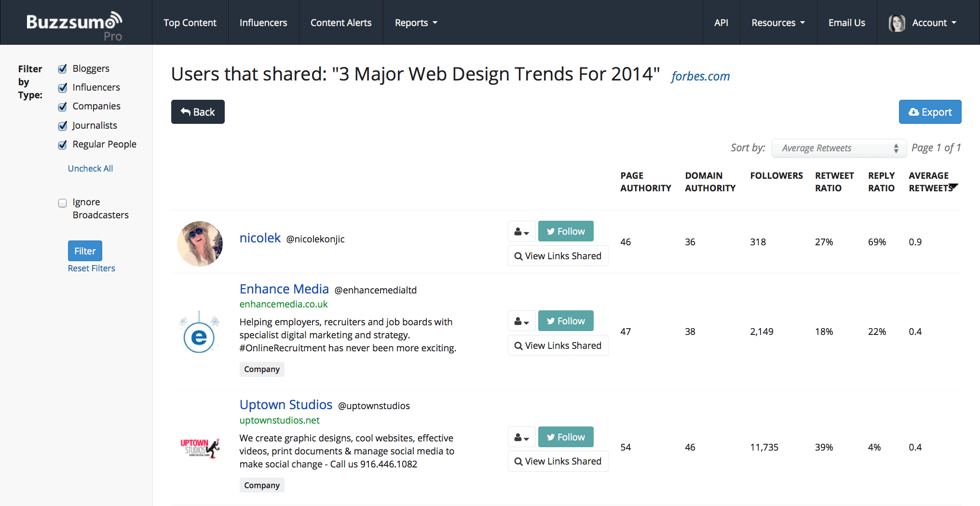
Task: Open the Sort by Average Retweets dropdown
Action: click(839, 148)
